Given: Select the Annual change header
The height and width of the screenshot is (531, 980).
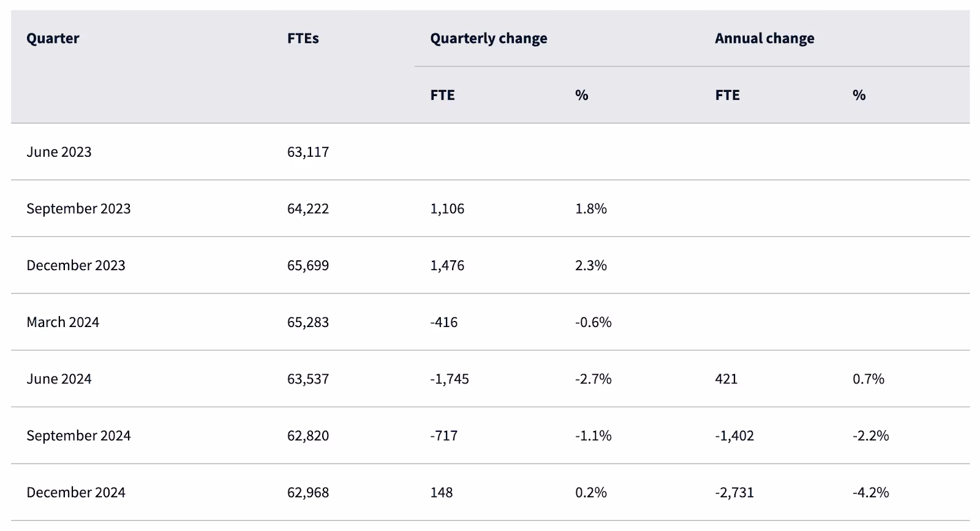Looking at the screenshot, I should click(x=764, y=39).
